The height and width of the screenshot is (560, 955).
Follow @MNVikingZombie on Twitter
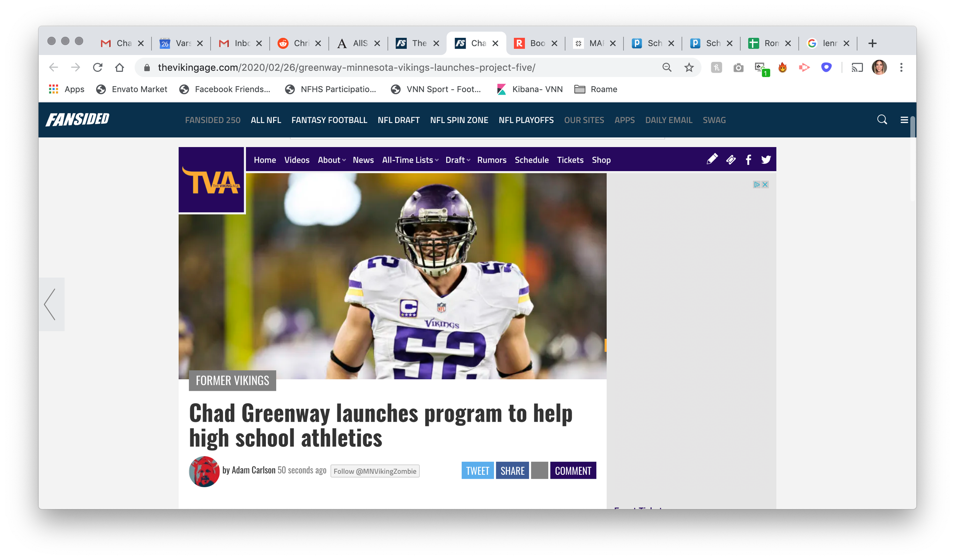pyautogui.click(x=375, y=471)
